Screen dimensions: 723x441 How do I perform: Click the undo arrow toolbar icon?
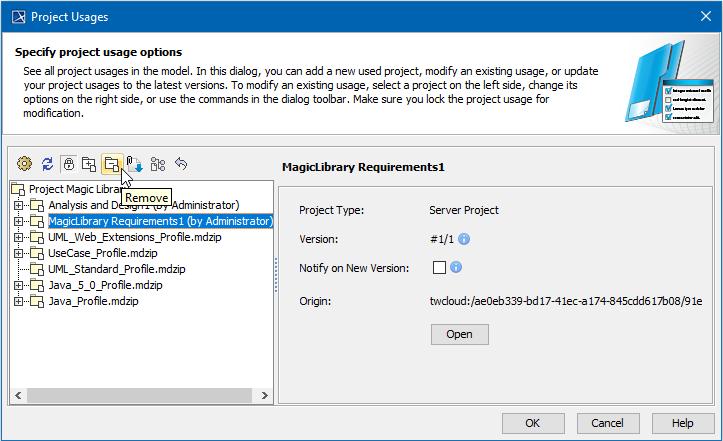(181, 164)
